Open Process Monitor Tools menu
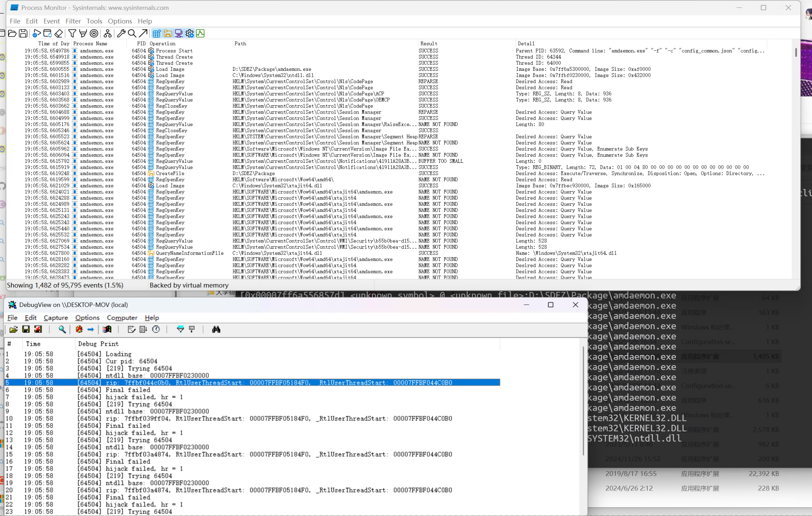The image size is (812, 516). (94, 21)
